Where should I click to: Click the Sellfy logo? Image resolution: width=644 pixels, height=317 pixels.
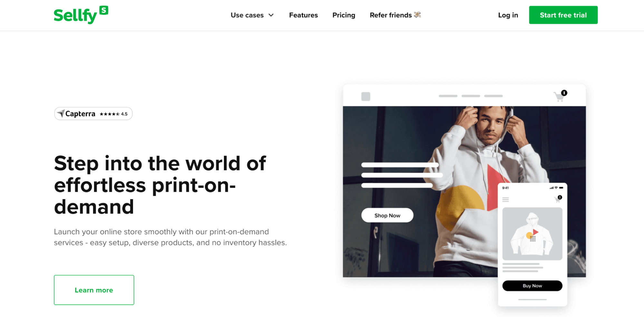click(x=81, y=15)
